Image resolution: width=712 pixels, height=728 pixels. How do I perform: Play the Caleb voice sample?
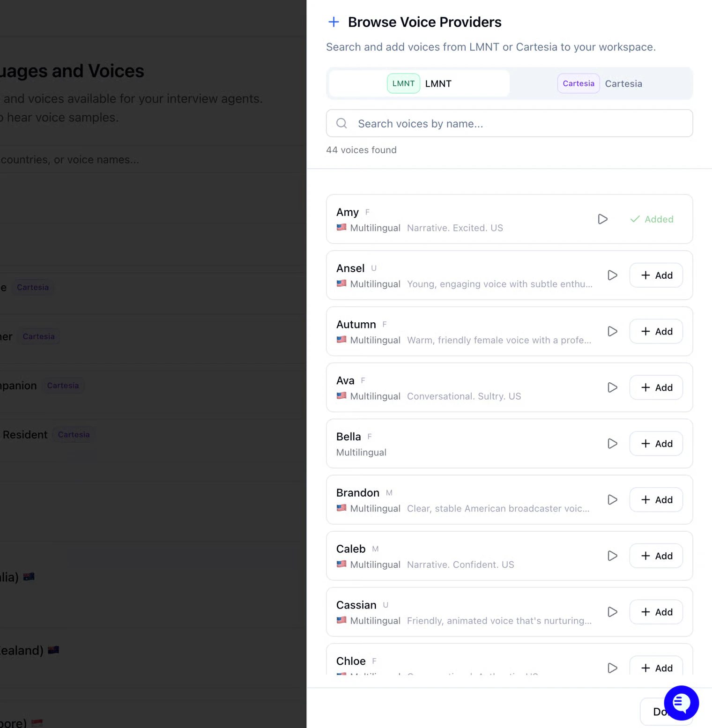coord(612,556)
